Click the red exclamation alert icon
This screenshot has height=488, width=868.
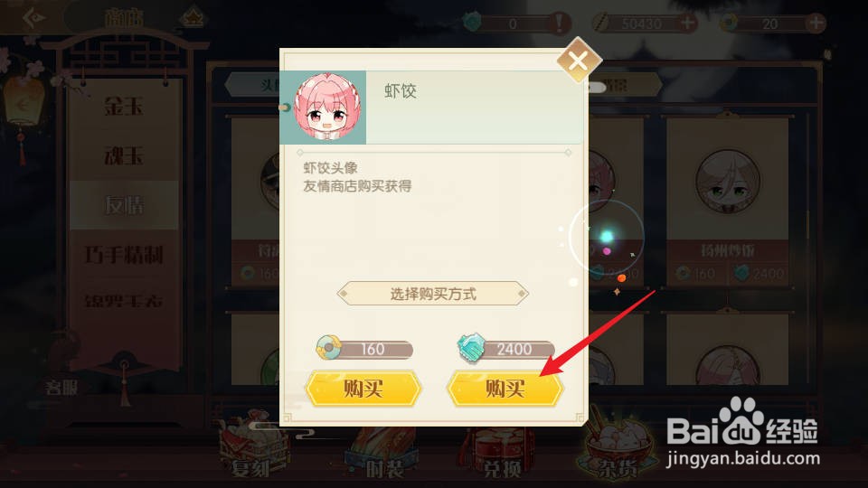(559, 23)
